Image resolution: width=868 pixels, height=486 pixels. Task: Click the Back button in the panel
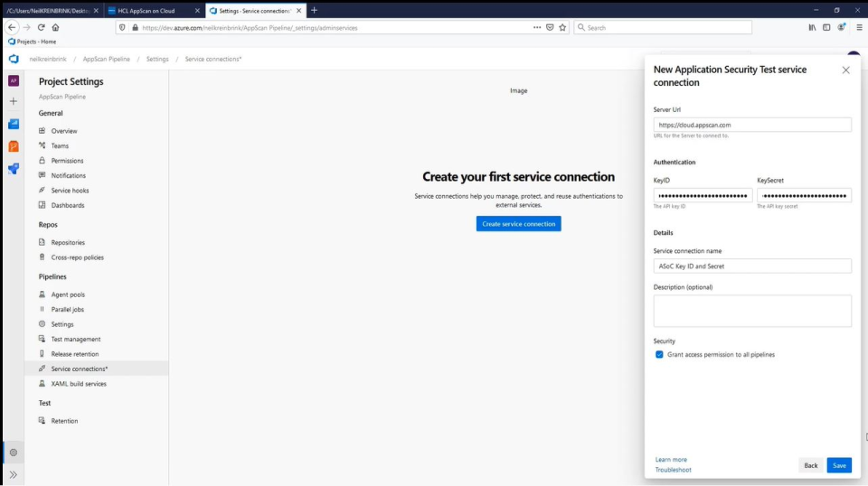click(810, 465)
